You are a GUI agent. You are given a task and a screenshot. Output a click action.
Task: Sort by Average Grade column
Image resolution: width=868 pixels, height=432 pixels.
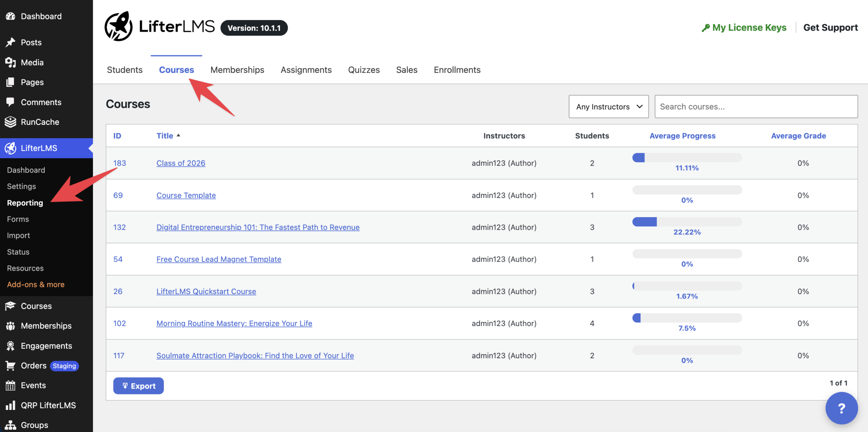(798, 136)
